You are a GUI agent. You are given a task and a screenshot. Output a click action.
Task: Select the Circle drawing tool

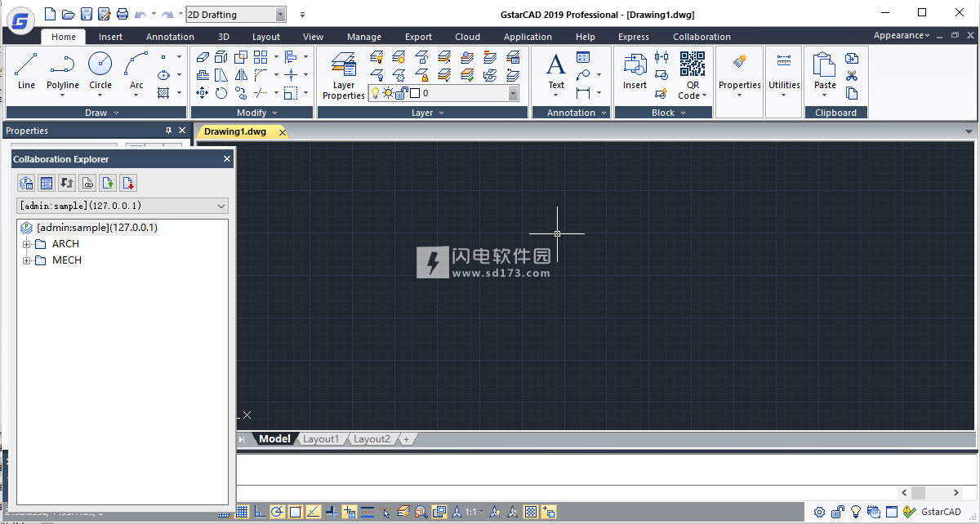tap(100, 71)
